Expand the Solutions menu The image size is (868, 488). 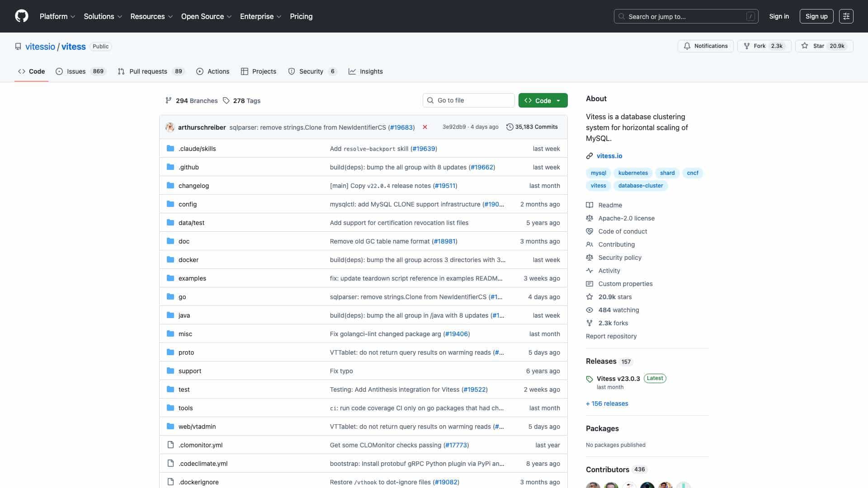(x=103, y=16)
